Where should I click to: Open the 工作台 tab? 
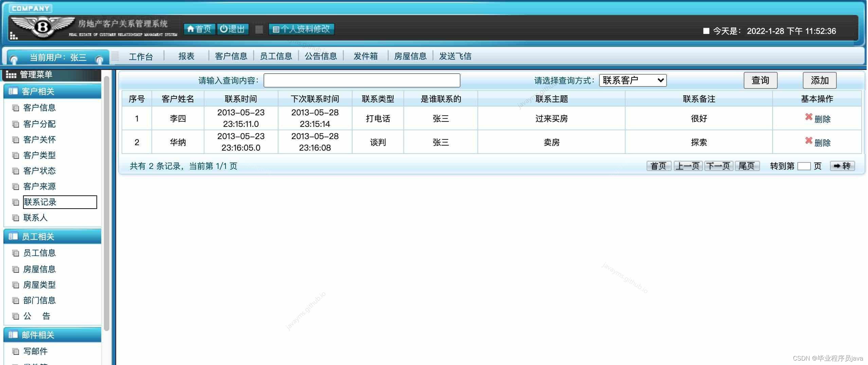(x=141, y=56)
